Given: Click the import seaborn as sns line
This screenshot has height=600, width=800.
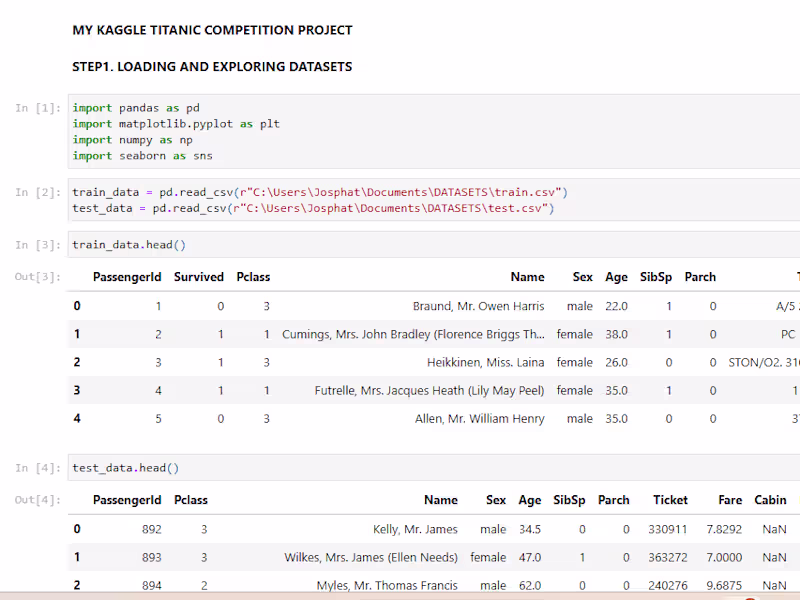Looking at the screenshot, I should (x=142, y=156).
